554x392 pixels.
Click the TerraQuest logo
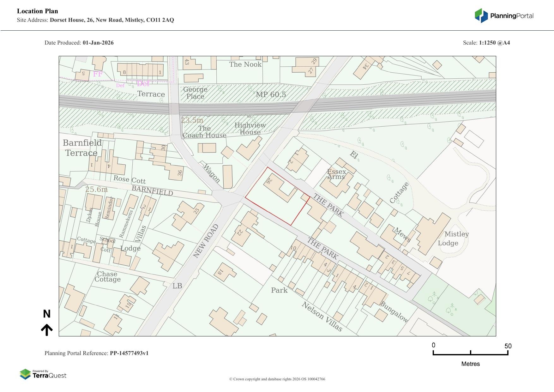43,374
